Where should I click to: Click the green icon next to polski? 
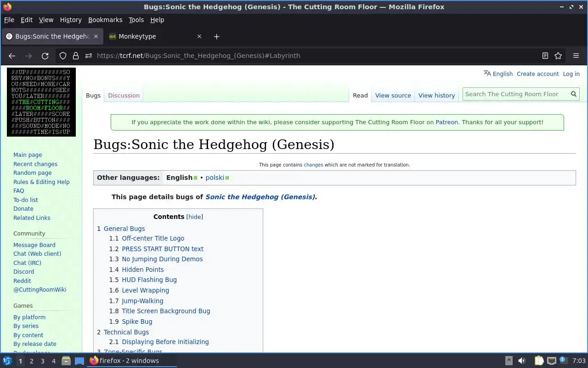pos(227,178)
